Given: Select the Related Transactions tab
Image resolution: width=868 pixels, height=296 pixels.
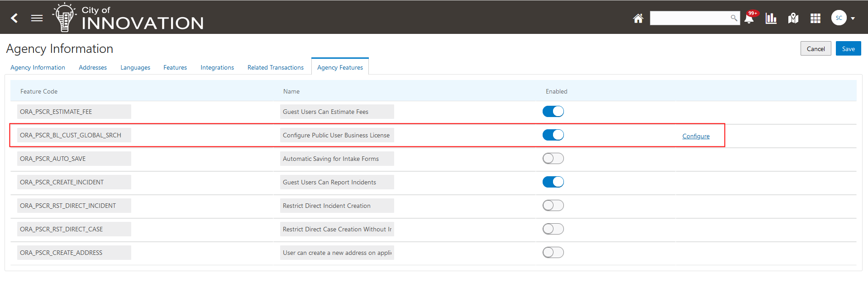Looking at the screenshot, I should point(276,67).
